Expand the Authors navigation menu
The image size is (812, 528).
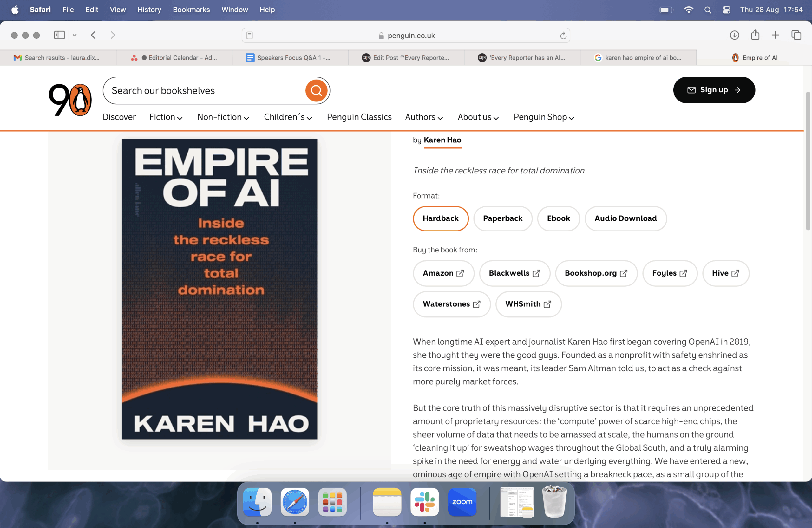(x=424, y=117)
